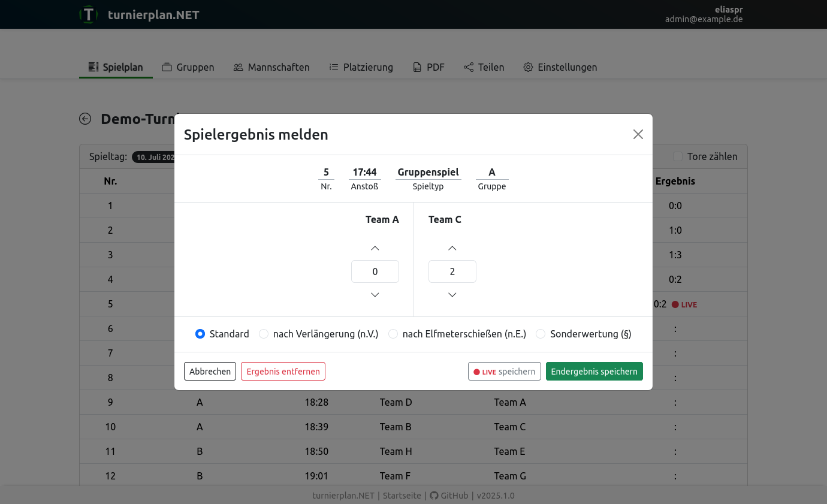Open the GitHub link in footer
The height and width of the screenshot is (504, 827).
tap(449, 496)
